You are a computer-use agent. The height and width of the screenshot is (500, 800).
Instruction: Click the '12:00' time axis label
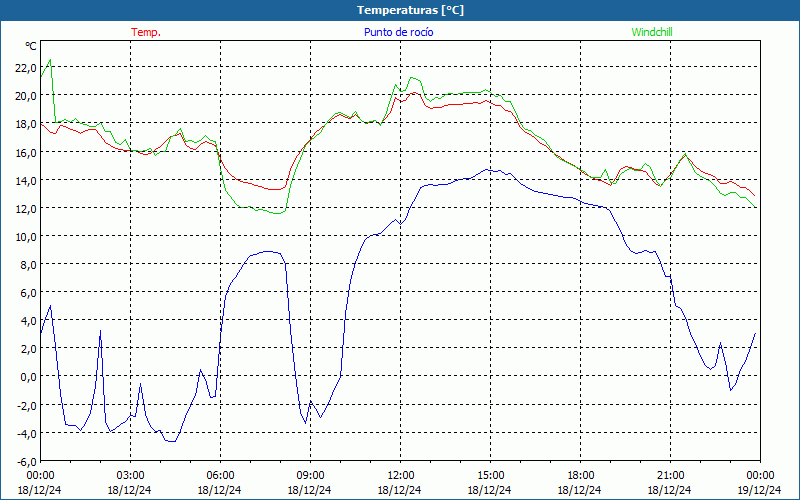(x=401, y=475)
